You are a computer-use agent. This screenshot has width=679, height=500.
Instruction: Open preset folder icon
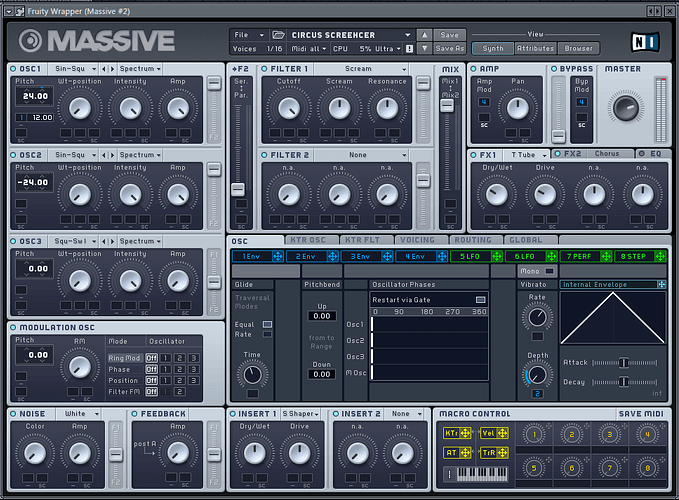tap(278, 35)
